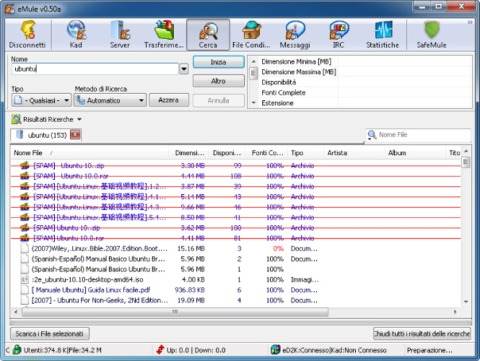480x361 pixels.
Task: Click the Nome search text field
Action: click(x=95, y=69)
